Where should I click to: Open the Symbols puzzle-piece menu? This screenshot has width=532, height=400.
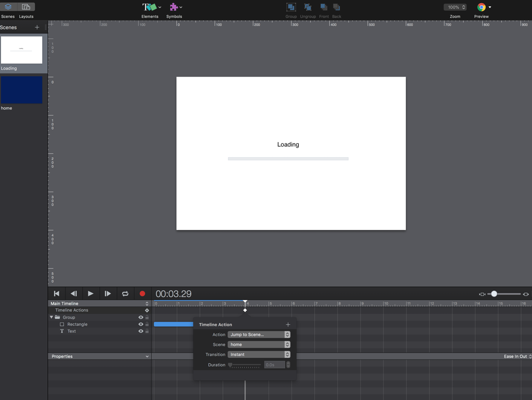coord(174,7)
